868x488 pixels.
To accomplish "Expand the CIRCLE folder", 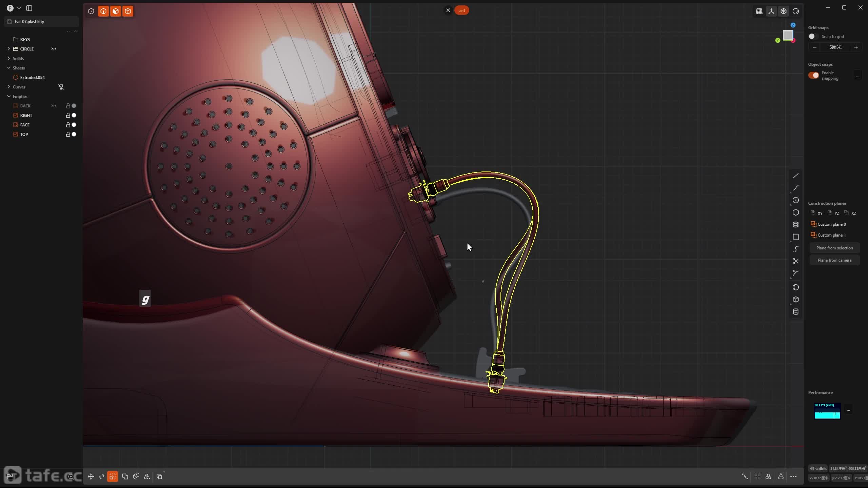I will pos(9,49).
